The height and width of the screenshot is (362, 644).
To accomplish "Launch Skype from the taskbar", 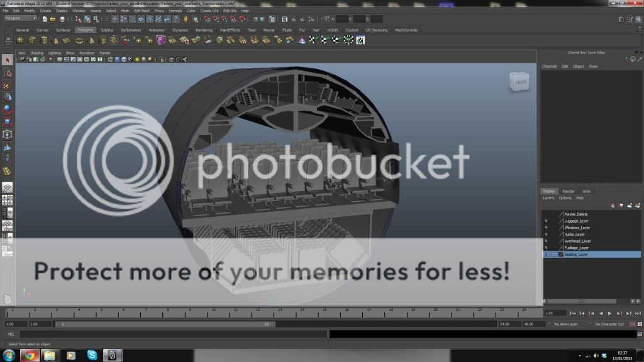I will [92, 355].
